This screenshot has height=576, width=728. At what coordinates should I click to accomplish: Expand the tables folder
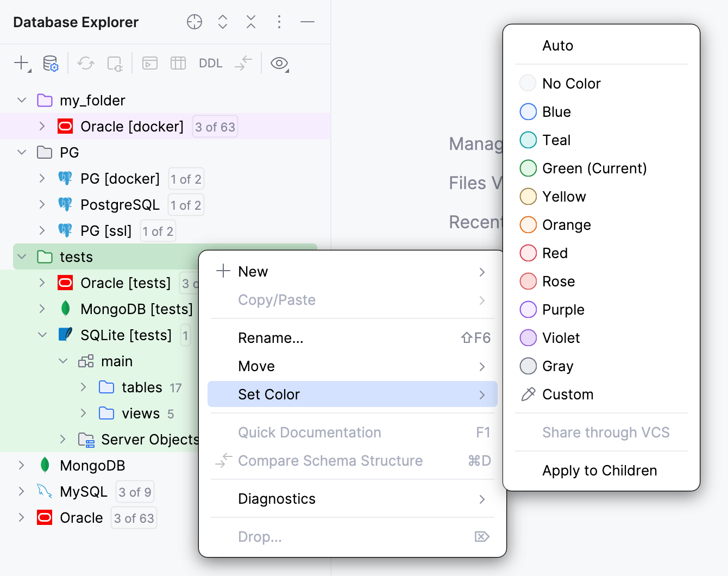tap(84, 387)
